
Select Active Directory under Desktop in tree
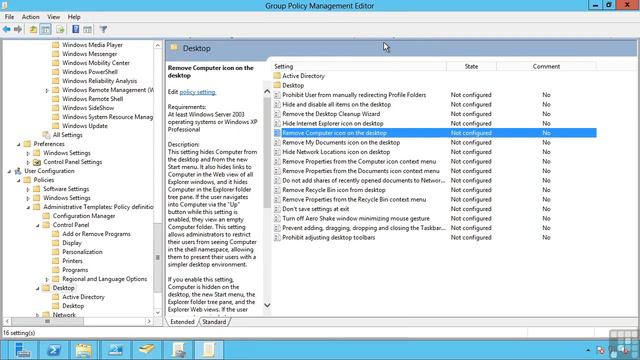coord(83,297)
